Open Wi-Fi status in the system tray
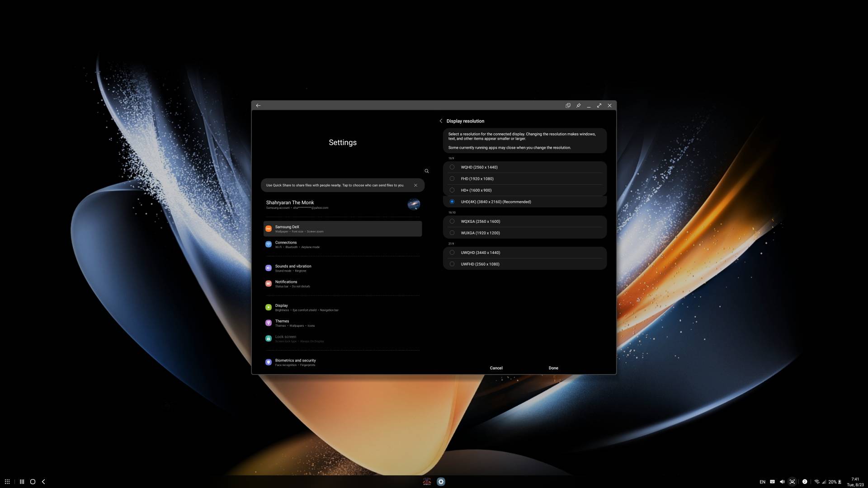The height and width of the screenshot is (488, 868). point(817,482)
